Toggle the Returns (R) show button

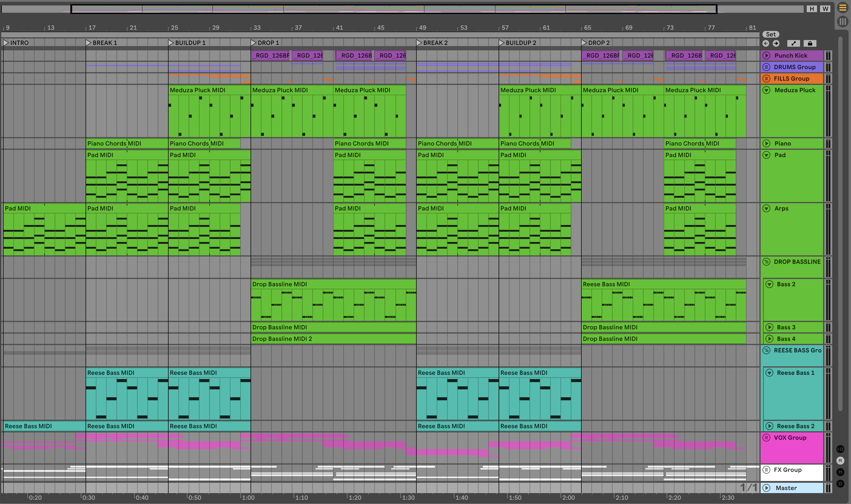tap(840, 461)
